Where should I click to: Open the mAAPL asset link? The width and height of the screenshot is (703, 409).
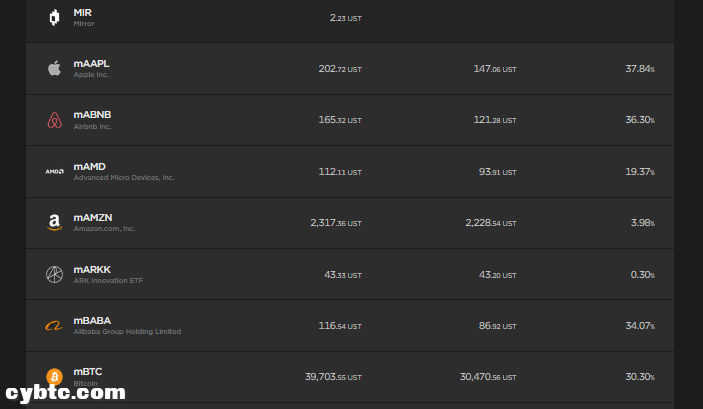(91, 64)
